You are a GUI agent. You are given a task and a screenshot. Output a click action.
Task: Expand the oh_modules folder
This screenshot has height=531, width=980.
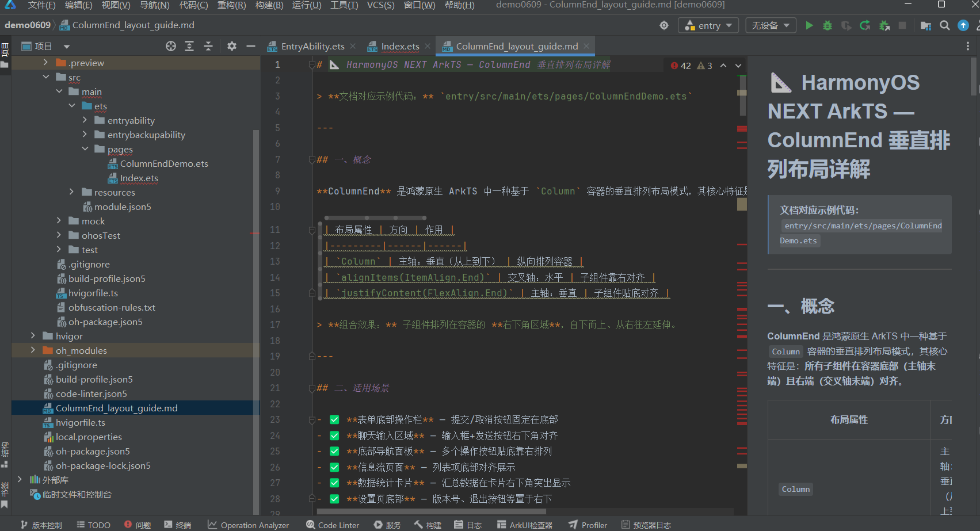[x=33, y=350]
